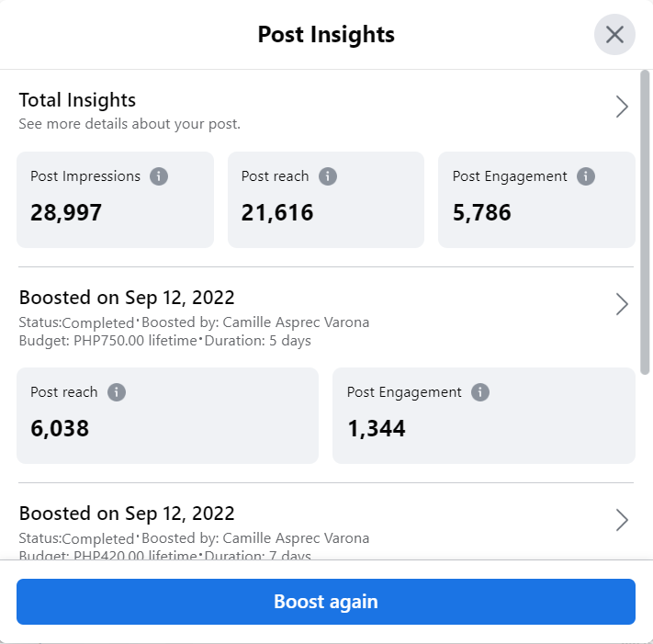Select the boosted Post reach 6,038 value
This screenshot has width=653, height=644.
tap(60, 428)
